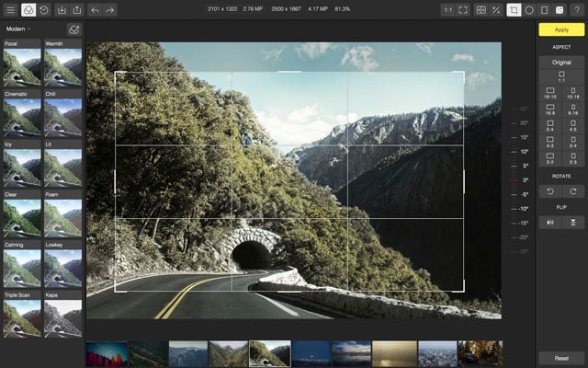588x368 pixels.
Task: Toggle before/after compare view
Action: coord(481,10)
